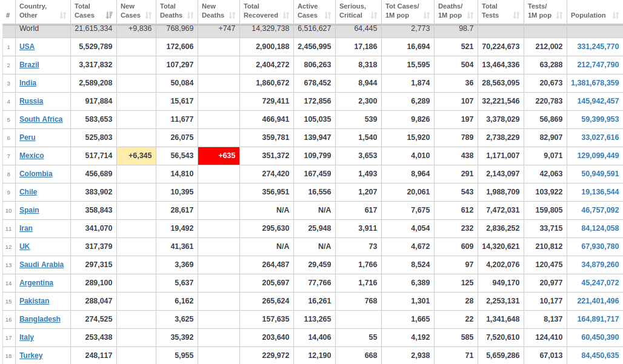Click the Total Cases sort arrows icon
The width and height of the screenshot is (623, 364).
(x=109, y=16)
